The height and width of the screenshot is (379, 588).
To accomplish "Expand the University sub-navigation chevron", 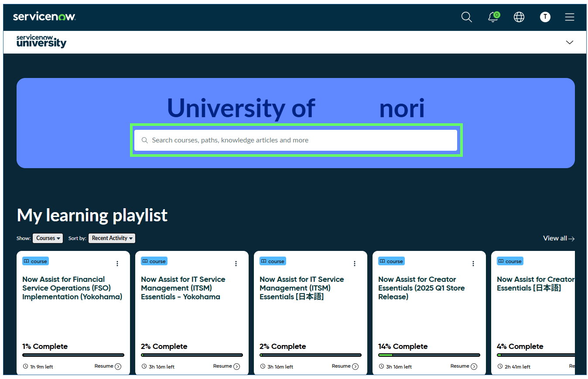I will coord(570,42).
